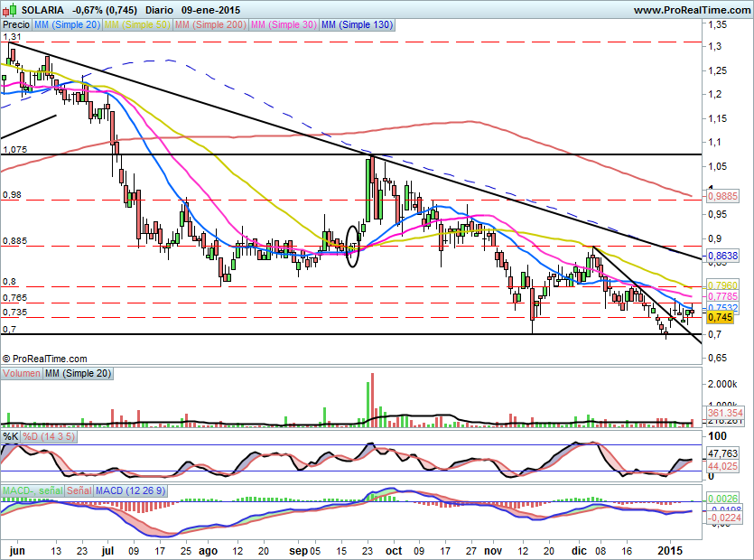Select the Volumen panel label
Viewport: 754px width, 560px height.
[22, 373]
